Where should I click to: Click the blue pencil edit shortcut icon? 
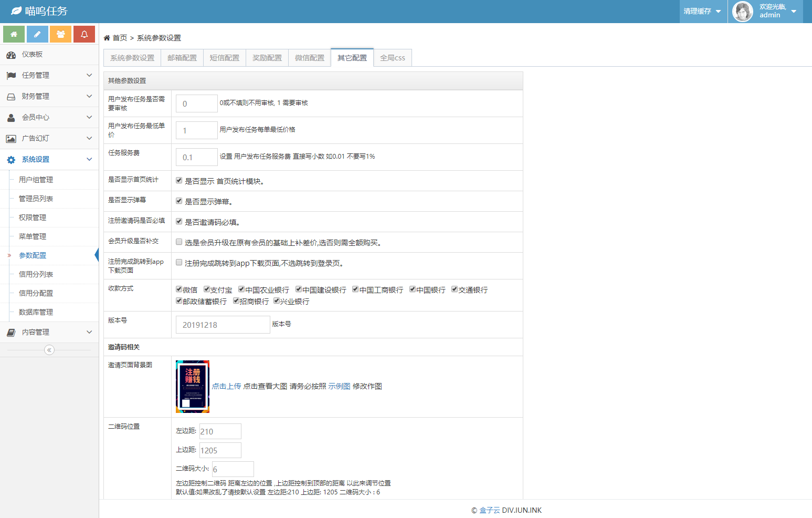click(37, 34)
